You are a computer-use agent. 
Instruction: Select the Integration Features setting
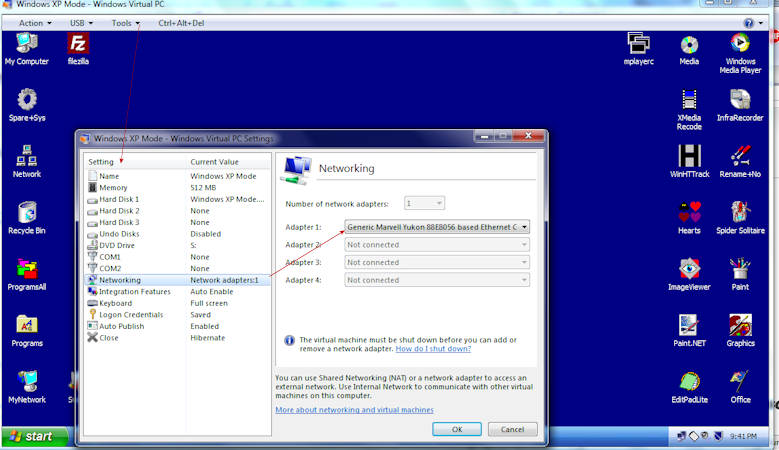178,292
